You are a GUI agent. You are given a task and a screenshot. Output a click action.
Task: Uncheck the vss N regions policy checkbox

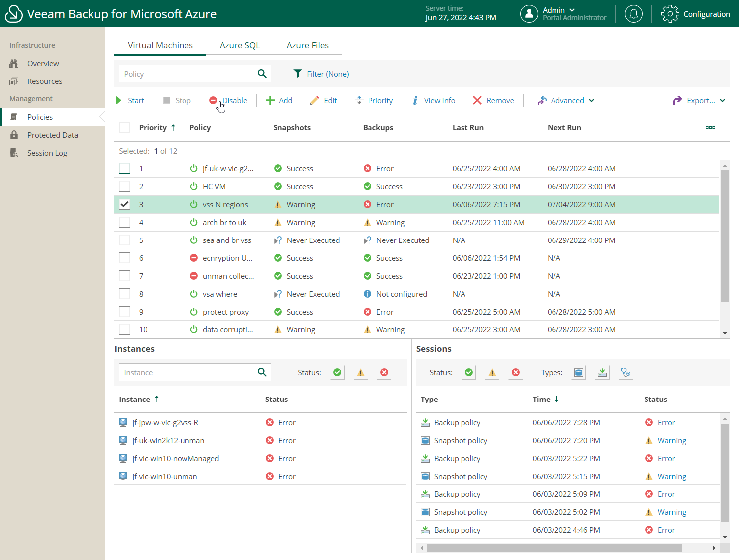(x=125, y=204)
